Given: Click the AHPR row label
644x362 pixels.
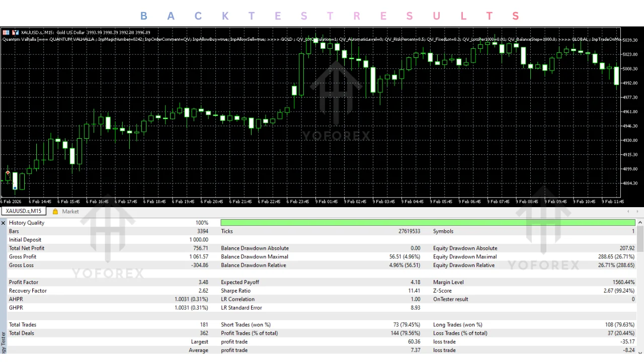Looking at the screenshot, I should pos(16,300).
